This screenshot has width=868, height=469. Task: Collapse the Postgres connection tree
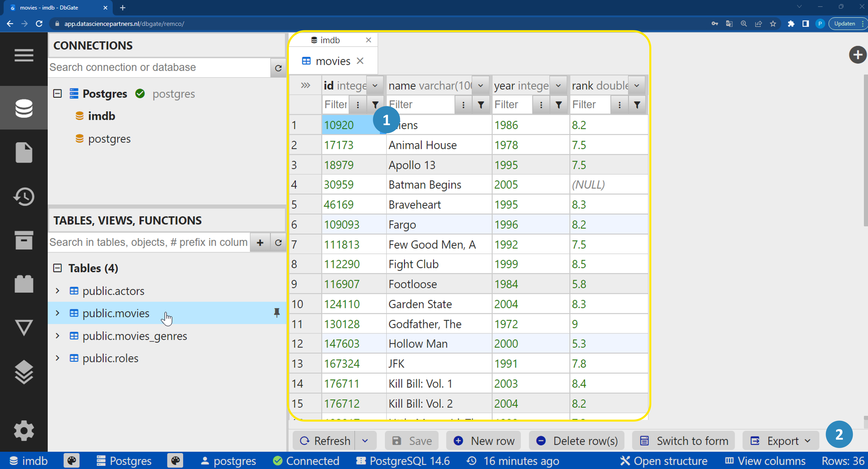click(x=58, y=93)
